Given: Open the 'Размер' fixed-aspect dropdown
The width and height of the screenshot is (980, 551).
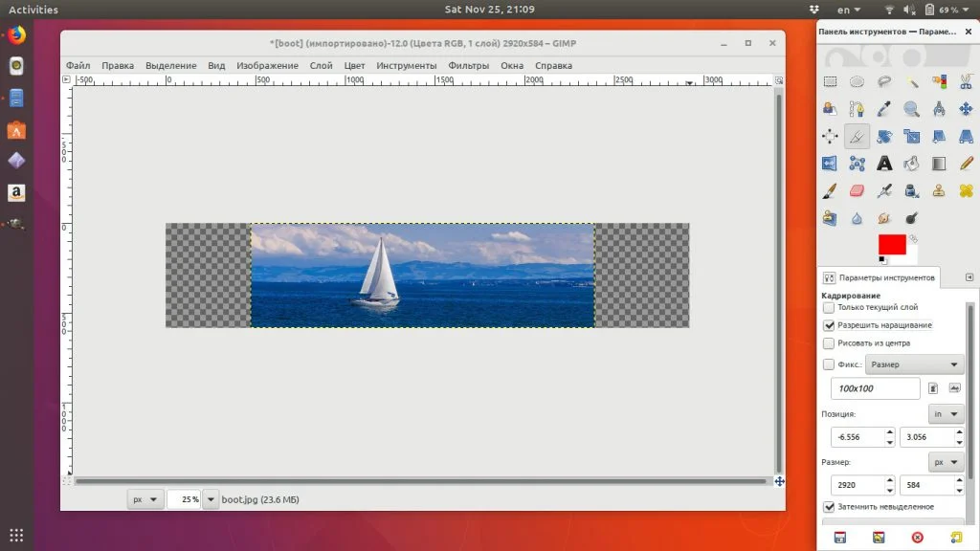Looking at the screenshot, I should pos(914,364).
